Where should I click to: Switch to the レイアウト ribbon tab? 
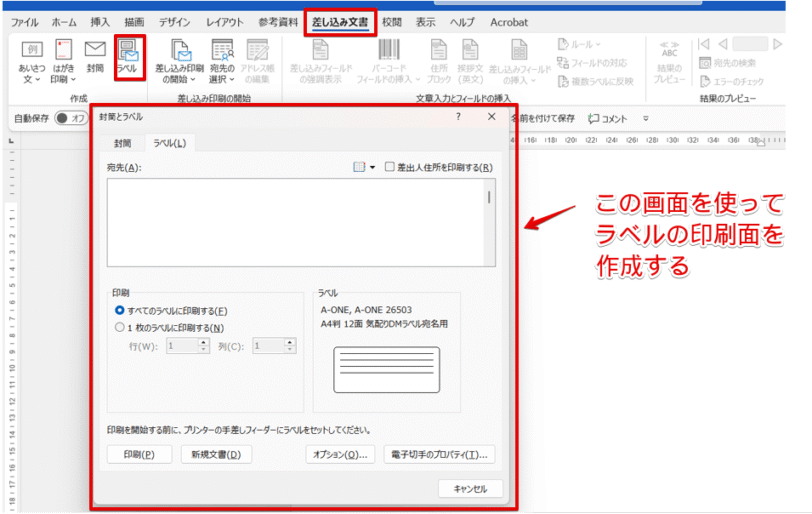(x=224, y=22)
